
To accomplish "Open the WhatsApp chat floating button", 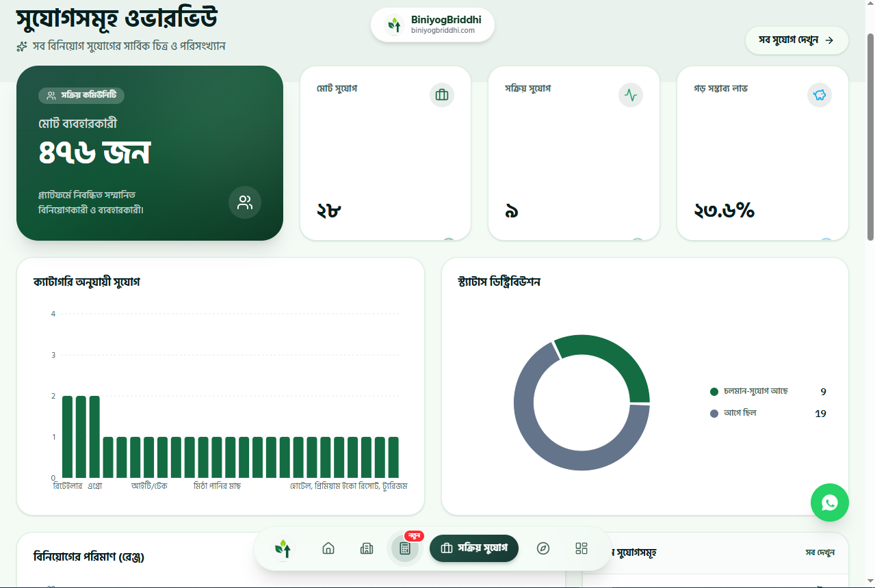I will pyautogui.click(x=830, y=503).
